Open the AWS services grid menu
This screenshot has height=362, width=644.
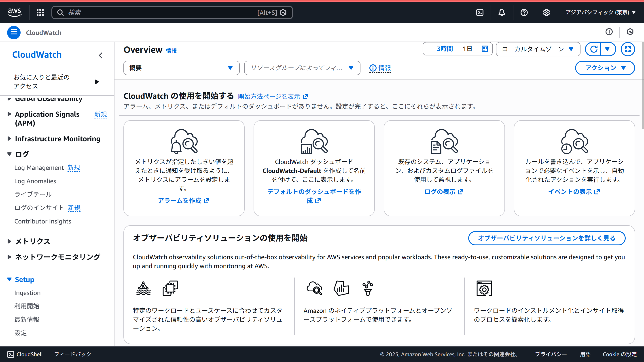tap(40, 13)
